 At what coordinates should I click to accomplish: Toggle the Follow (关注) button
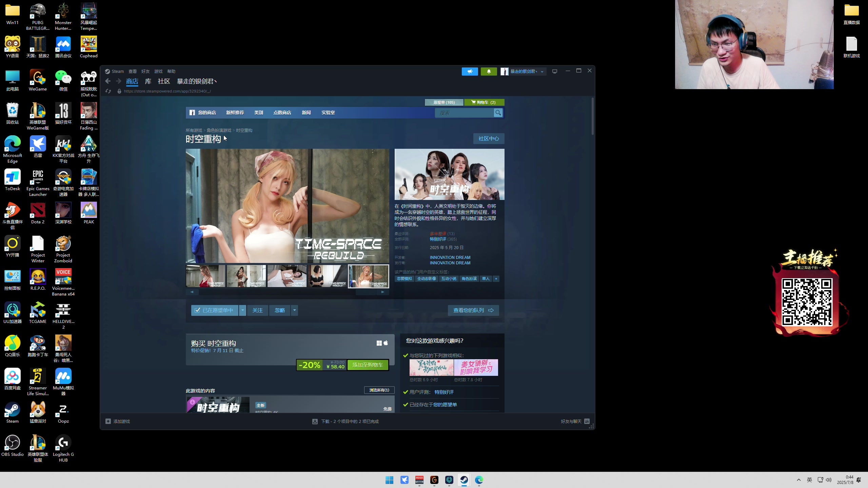click(257, 310)
